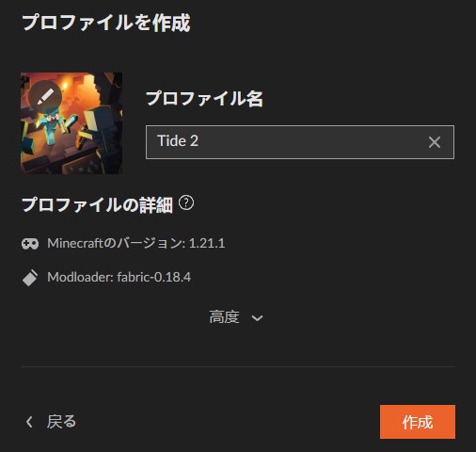Viewport: 476px width, 452px height.
Task: Click the pencil edit icon on profile image
Action: point(45,97)
